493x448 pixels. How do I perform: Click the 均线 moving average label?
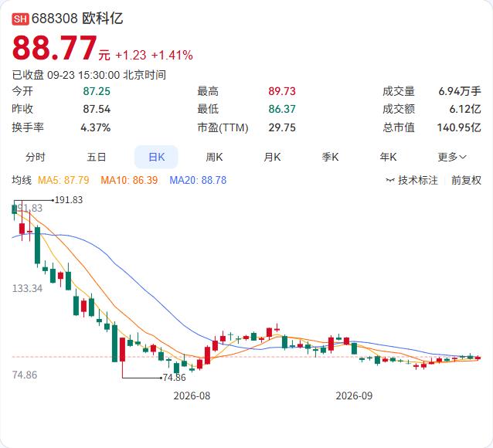(x=22, y=180)
